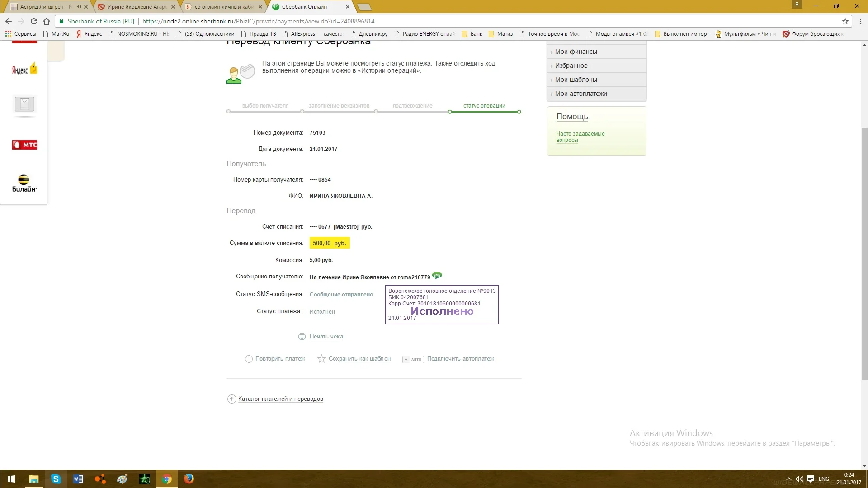
Task: Click the Яндекс logo in left sidebar
Action: (24, 69)
